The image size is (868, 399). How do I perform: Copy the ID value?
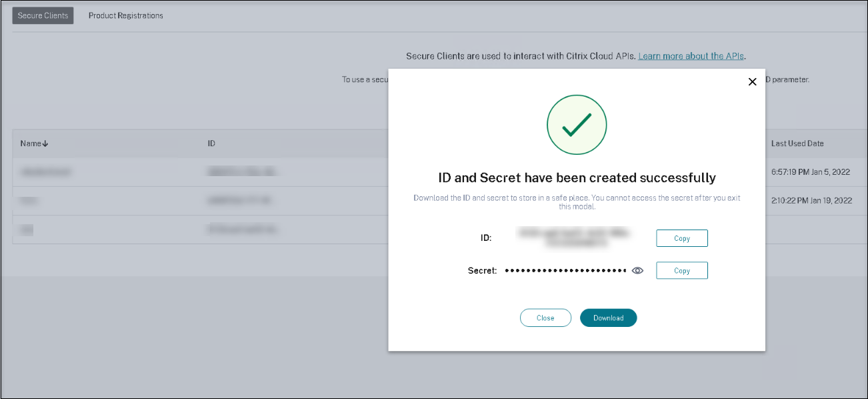tap(681, 238)
